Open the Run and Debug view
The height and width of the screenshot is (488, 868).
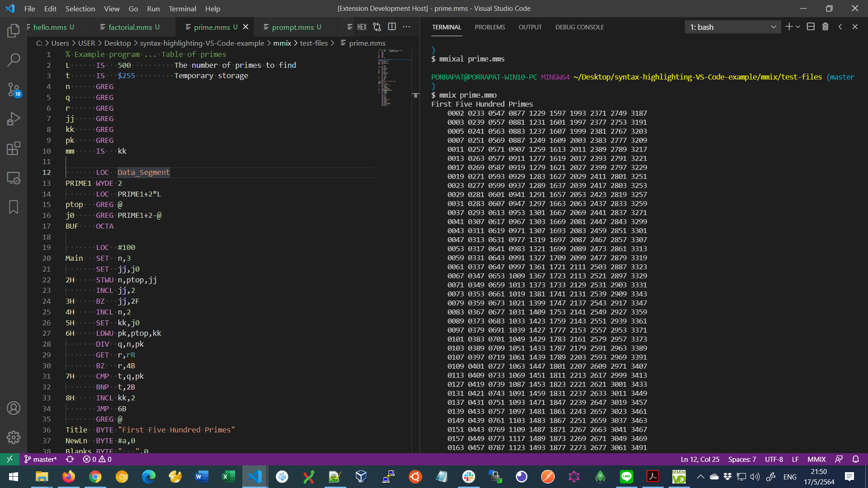coord(14,119)
